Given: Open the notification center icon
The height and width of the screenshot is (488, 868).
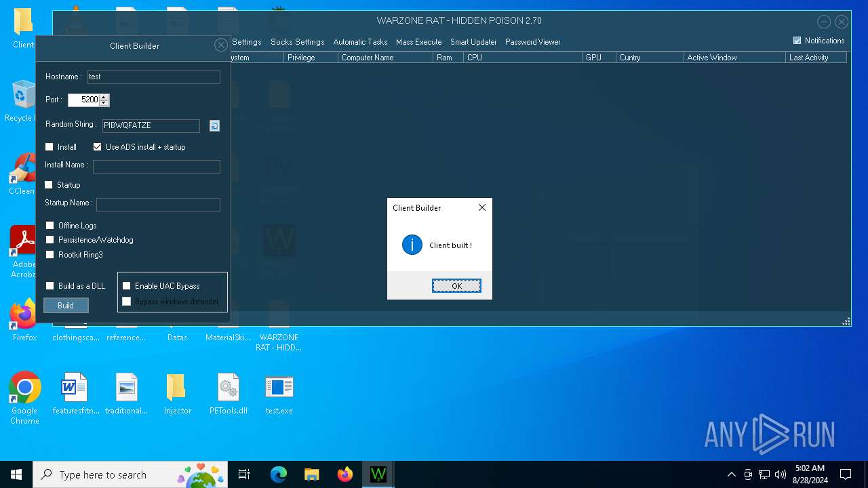Looking at the screenshot, I should coord(846,474).
